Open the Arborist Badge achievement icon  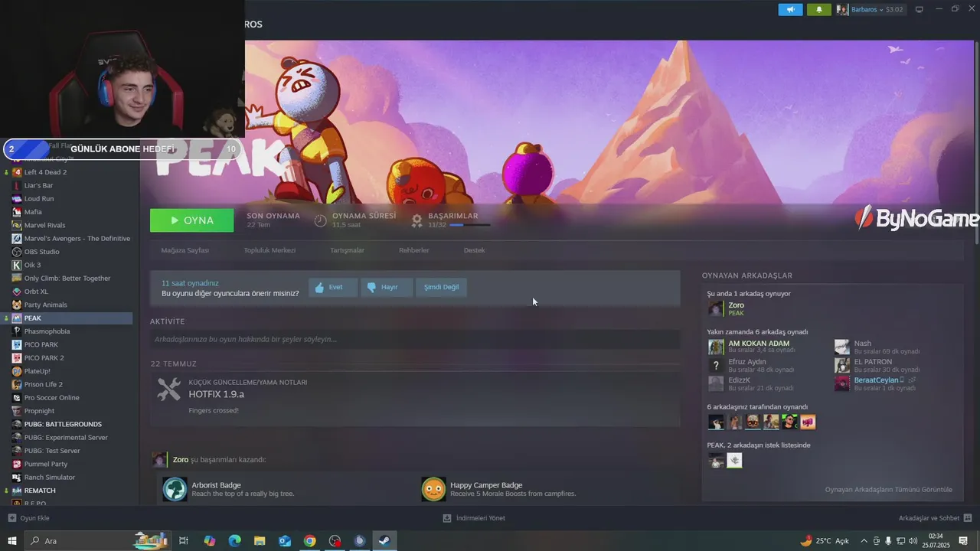pos(175,489)
